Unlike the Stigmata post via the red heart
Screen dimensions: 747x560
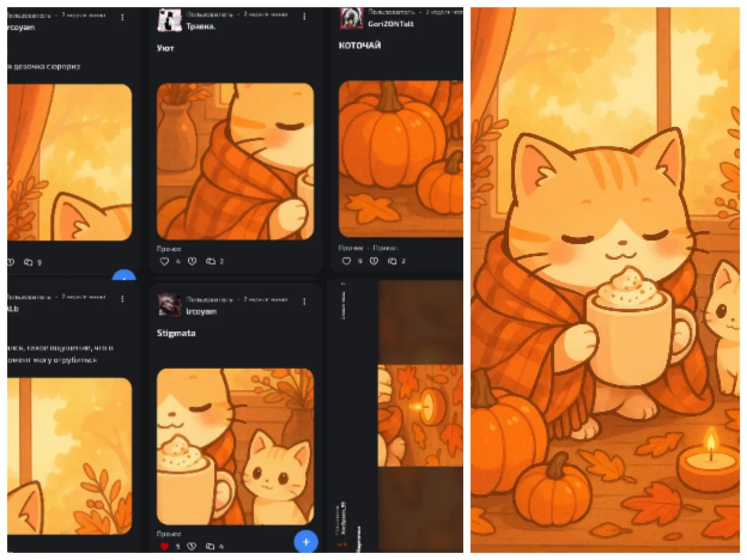pyautogui.click(x=164, y=546)
